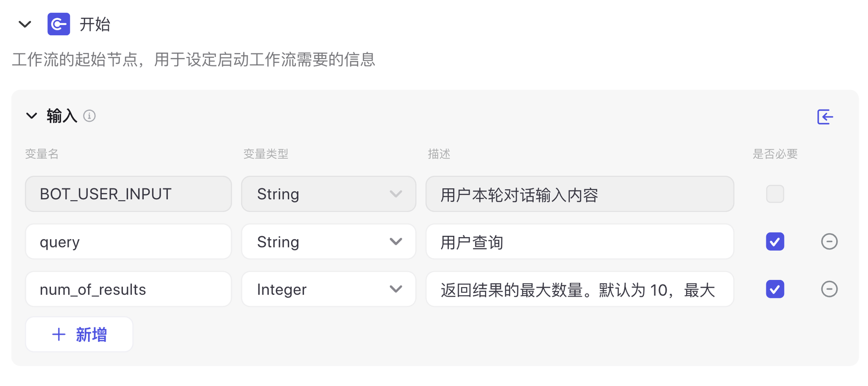868x386 pixels.
Task: Click the 新增 add variable button
Action: coord(79,334)
